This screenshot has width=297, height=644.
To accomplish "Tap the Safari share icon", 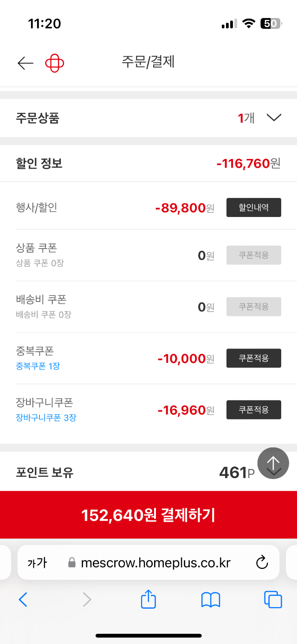I will click(x=148, y=599).
